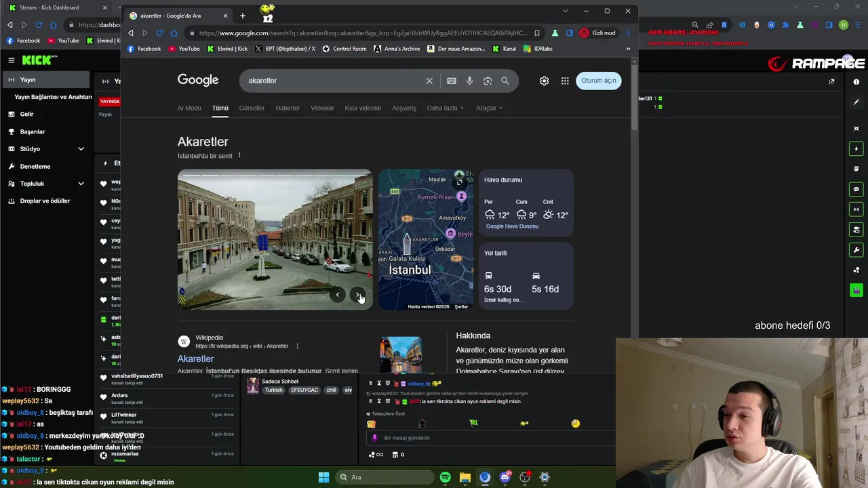The width and height of the screenshot is (868, 488).
Task: Expand the Daha fazla dropdown
Action: pos(446,108)
